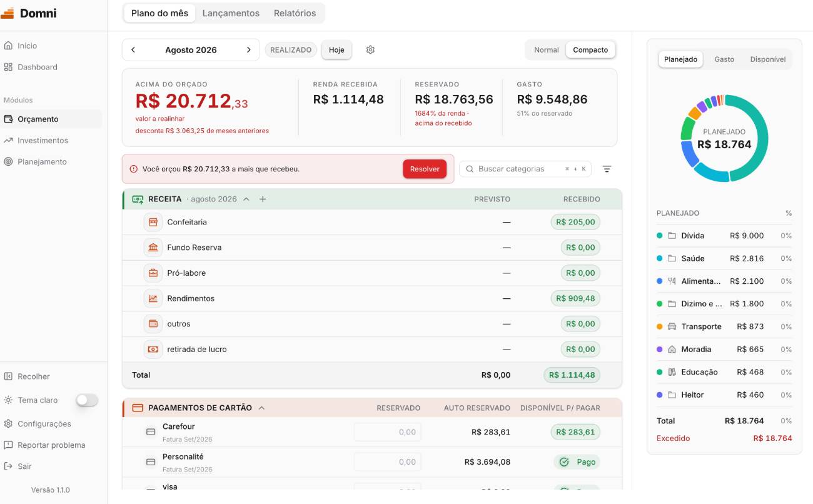Click the red Resolver button

click(x=425, y=169)
